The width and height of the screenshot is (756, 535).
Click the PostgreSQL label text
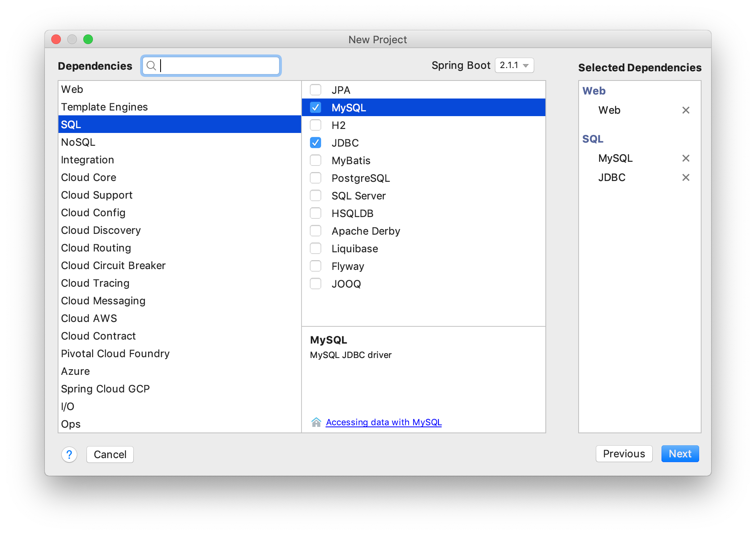pos(361,178)
